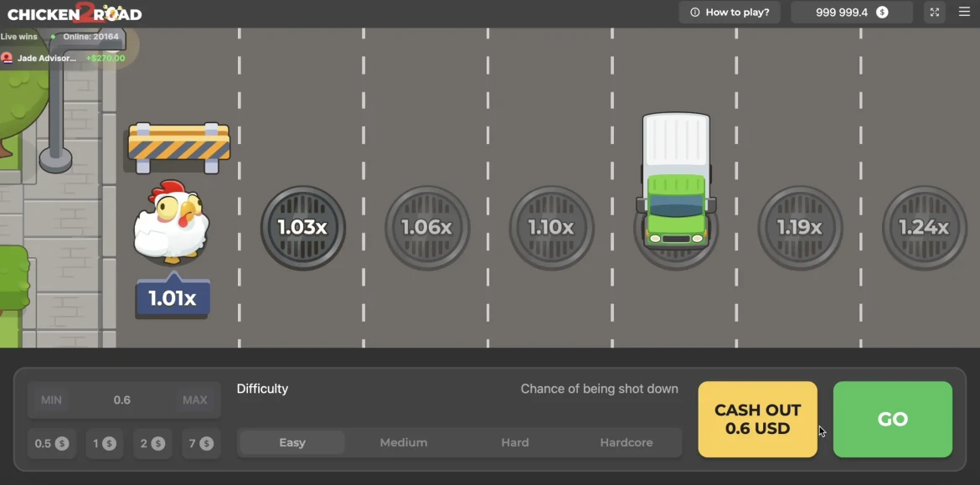
Task: Click the Jade Advisor player name
Action: (47, 58)
